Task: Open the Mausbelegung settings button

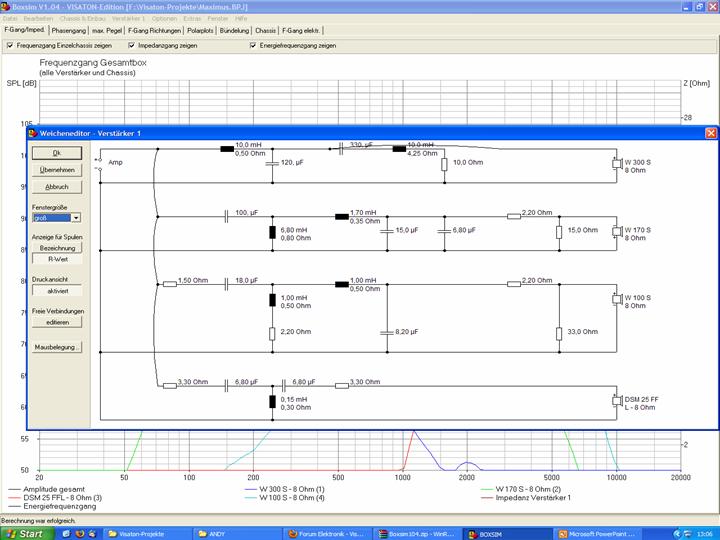Action: tap(57, 347)
